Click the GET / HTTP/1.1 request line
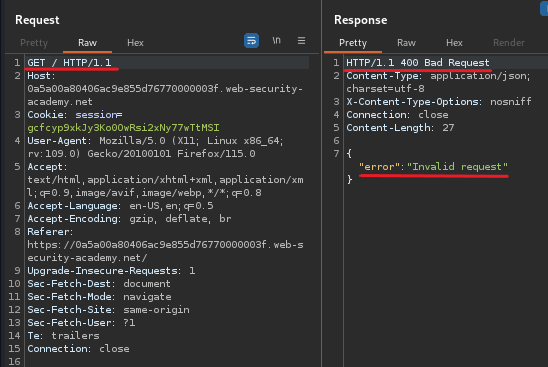The image size is (548, 367). coord(69,63)
